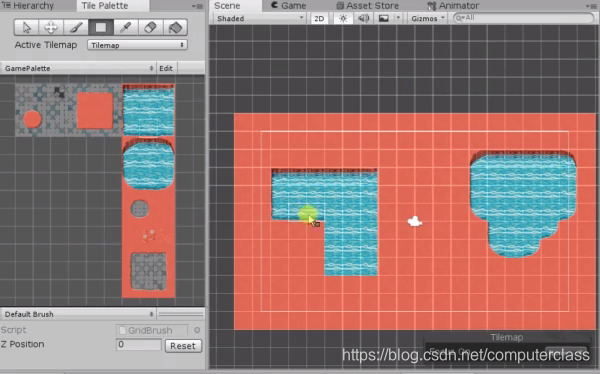Click the camera gizmo in scene

[415, 221]
